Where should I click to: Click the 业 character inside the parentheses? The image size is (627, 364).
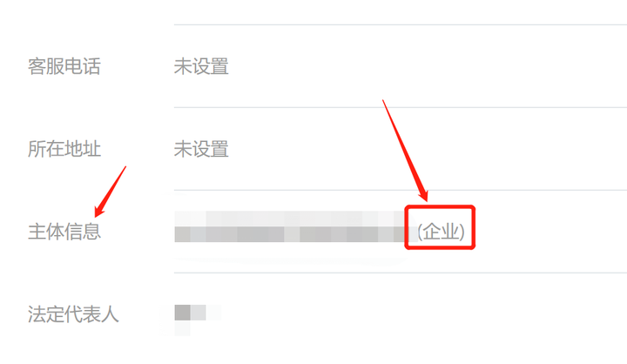(450, 232)
